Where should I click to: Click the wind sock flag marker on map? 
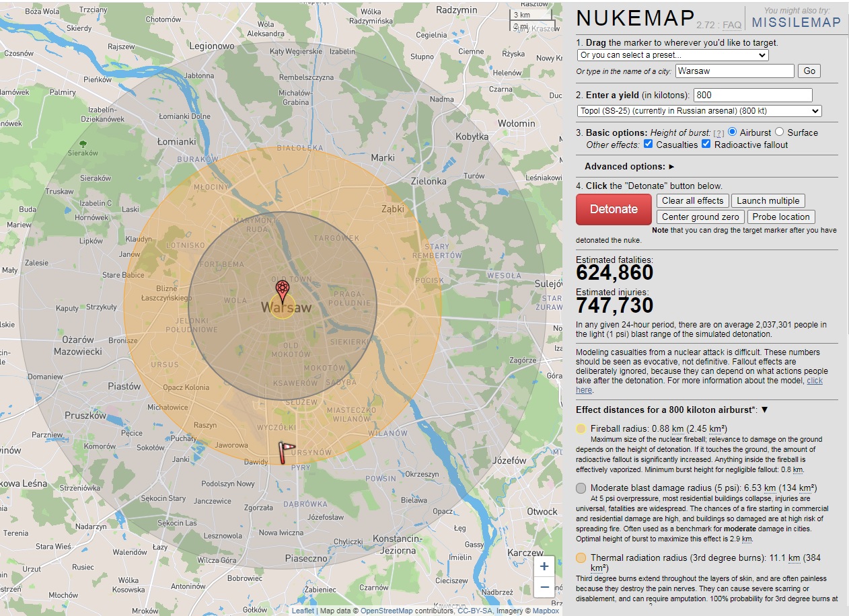click(287, 452)
